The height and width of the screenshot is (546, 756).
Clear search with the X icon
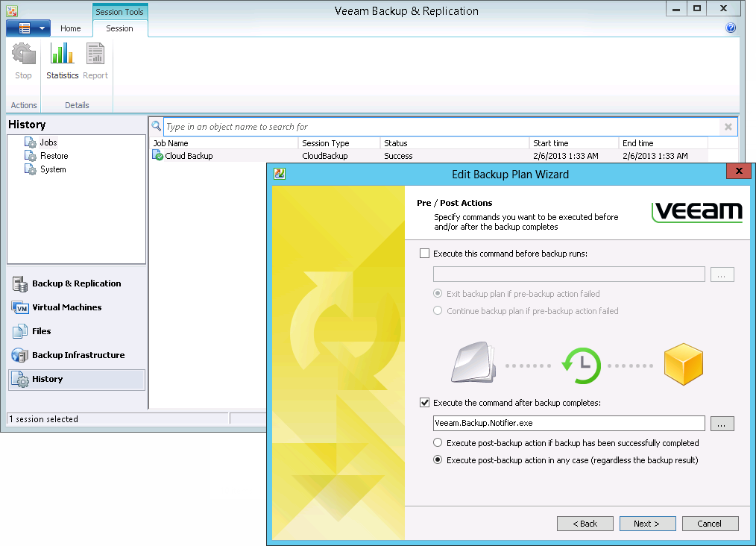click(728, 127)
